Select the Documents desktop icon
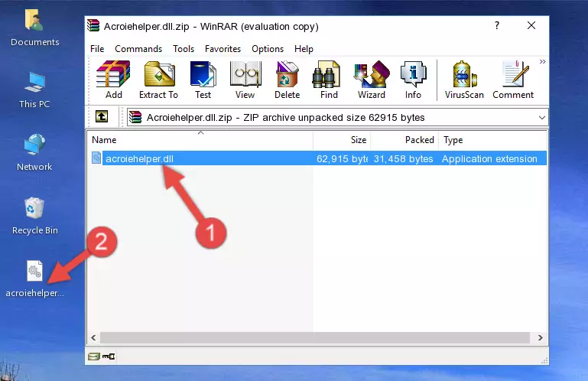The height and width of the screenshot is (381, 588). 35,28
